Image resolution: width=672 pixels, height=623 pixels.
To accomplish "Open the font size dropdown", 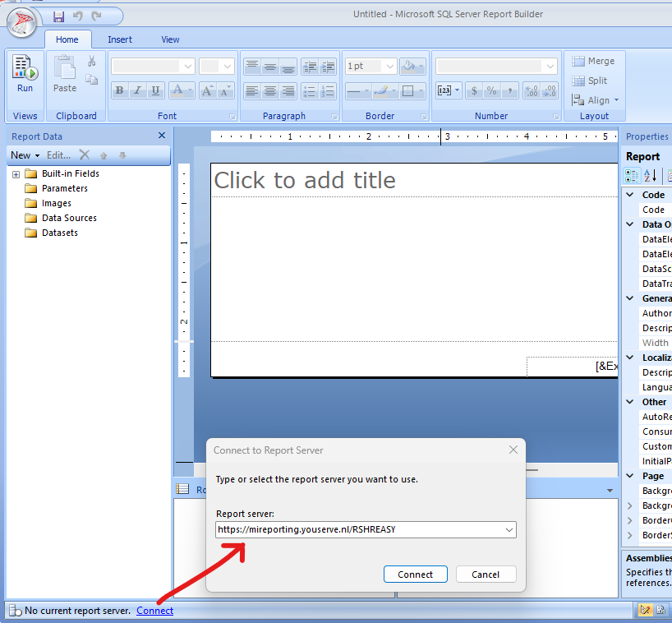I will [x=228, y=67].
